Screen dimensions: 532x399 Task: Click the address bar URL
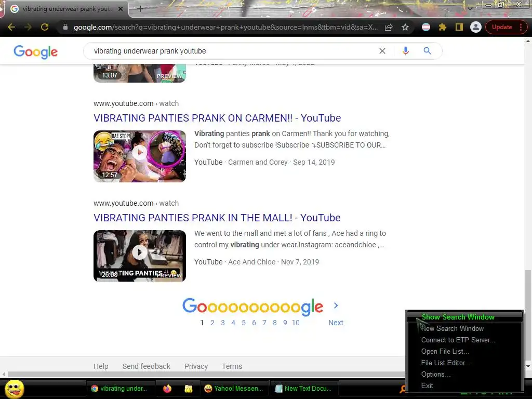click(x=225, y=27)
